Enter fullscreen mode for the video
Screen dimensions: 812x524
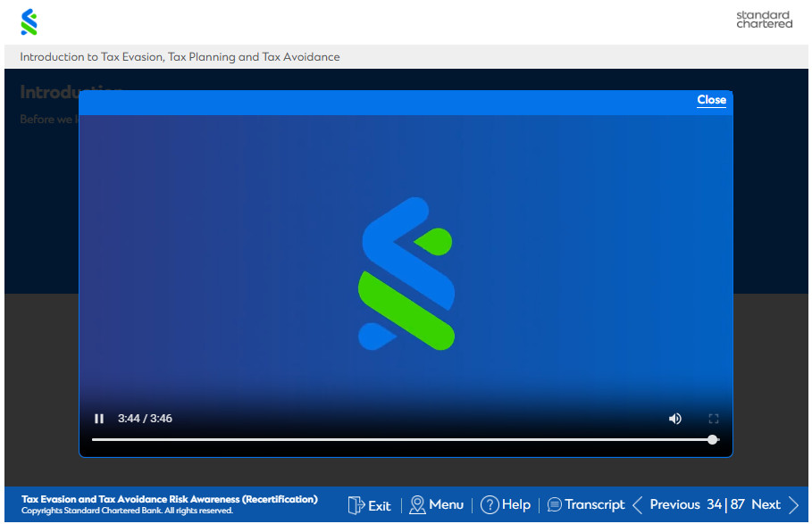pos(714,419)
